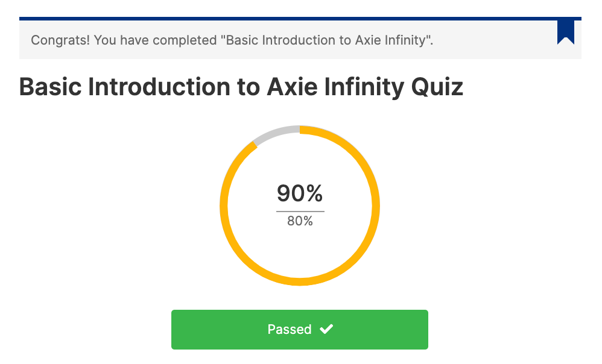
Task: Click the white checkmark icon beside Passed
Action: tap(326, 329)
